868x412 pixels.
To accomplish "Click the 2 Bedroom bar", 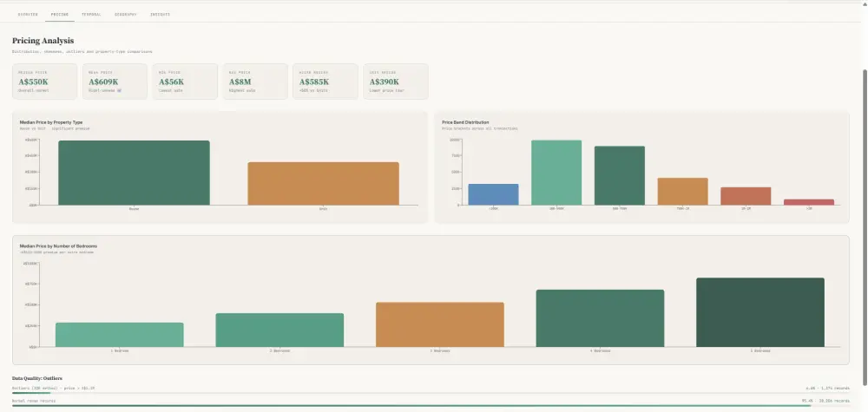I will point(279,330).
